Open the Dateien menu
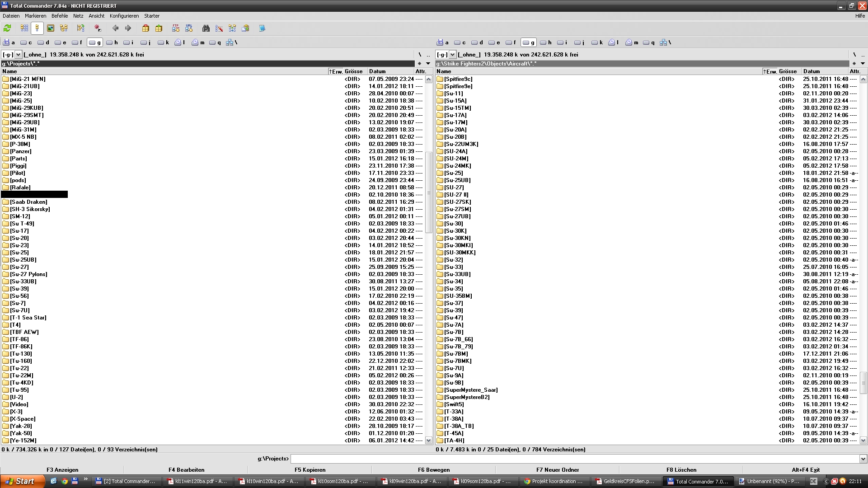 click(x=11, y=16)
